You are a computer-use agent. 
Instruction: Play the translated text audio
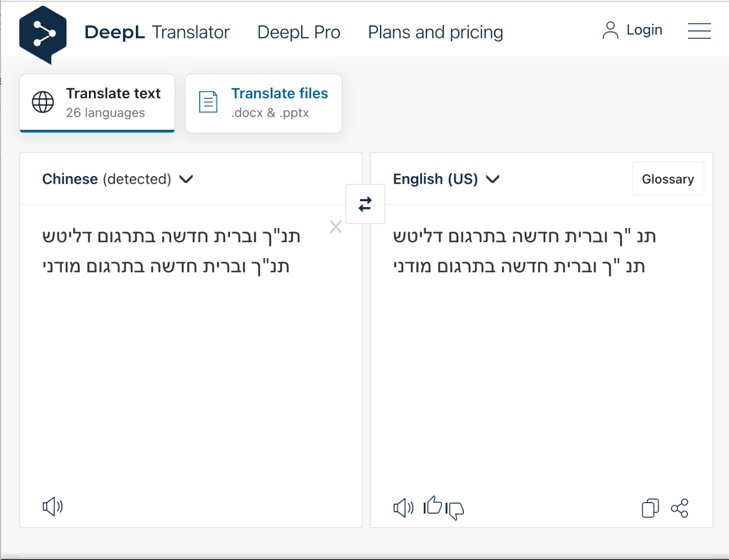click(x=403, y=508)
